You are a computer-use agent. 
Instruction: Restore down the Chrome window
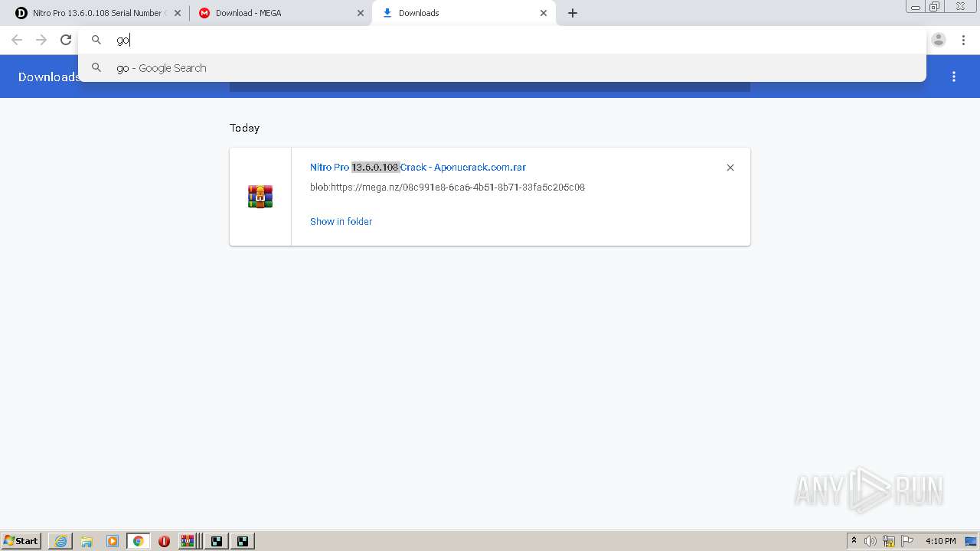pos(935,6)
